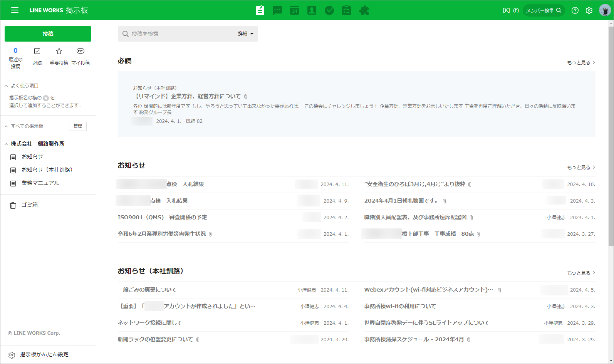Open the settings gear in header
This screenshot has height=364, width=614.
click(589, 10)
